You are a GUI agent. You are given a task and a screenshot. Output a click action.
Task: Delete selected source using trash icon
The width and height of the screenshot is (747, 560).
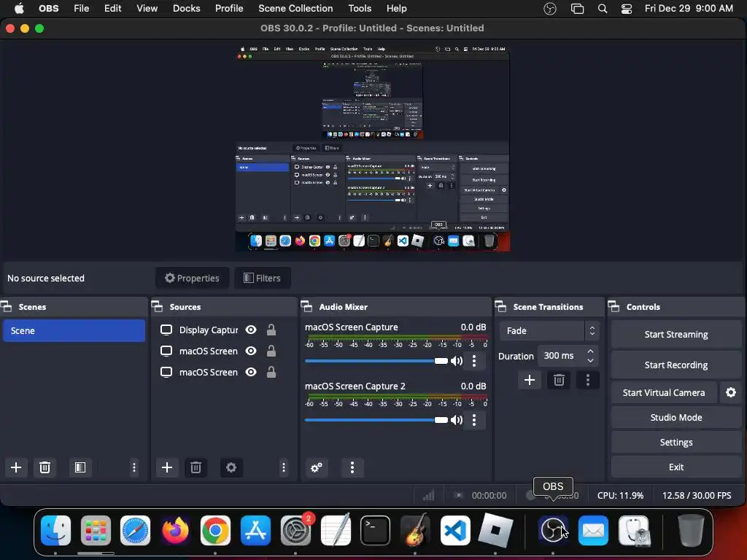point(196,467)
